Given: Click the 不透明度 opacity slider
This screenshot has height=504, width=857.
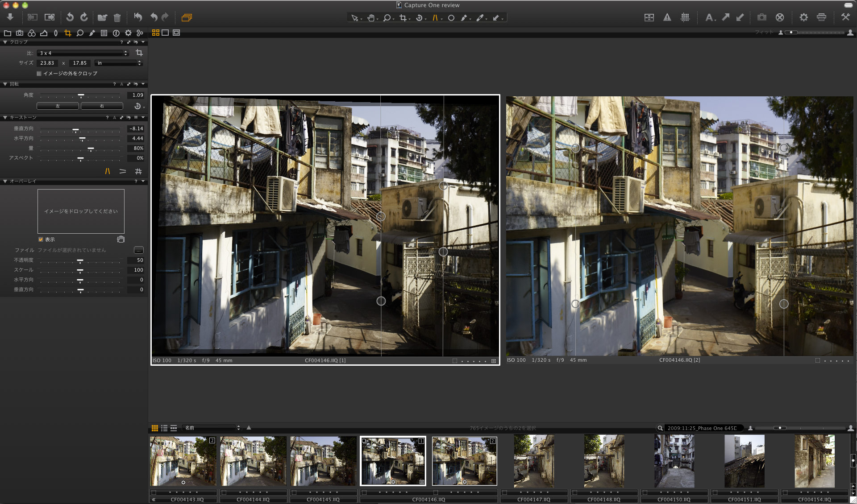Looking at the screenshot, I should pos(80,260).
